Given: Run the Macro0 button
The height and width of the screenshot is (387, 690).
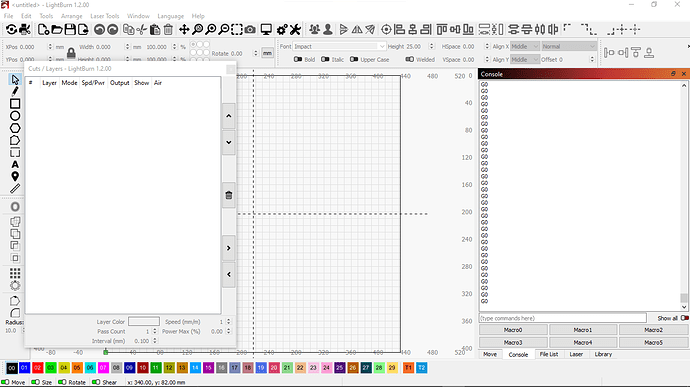Looking at the screenshot, I should [x=513, y=330].
